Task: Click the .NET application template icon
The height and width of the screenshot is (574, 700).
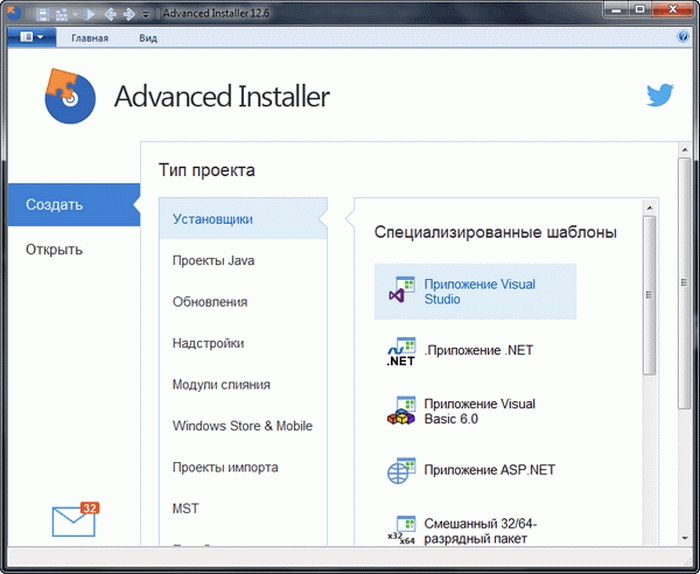Action: click(x=401, y=351)
